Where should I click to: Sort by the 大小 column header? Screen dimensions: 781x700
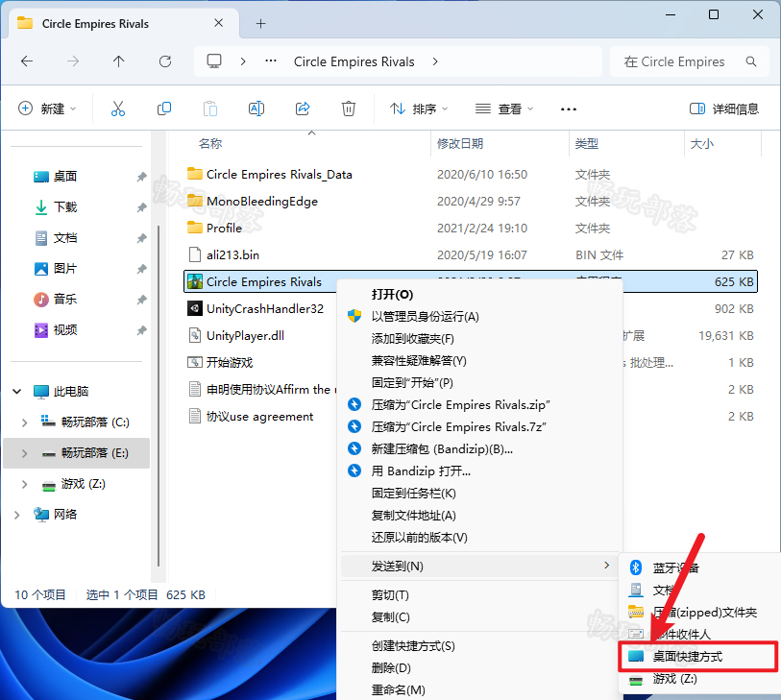pos(702,143)
